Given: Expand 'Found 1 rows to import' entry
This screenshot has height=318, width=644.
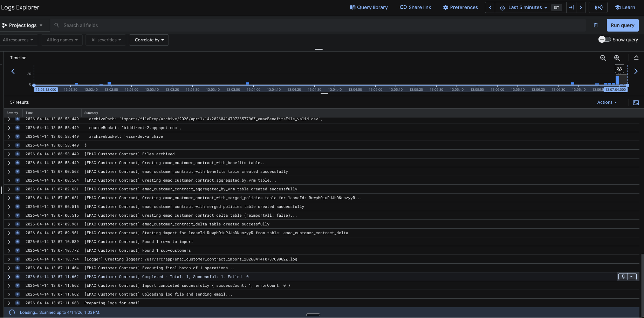Looking at the screenshot, I should [x=9, y=242].
